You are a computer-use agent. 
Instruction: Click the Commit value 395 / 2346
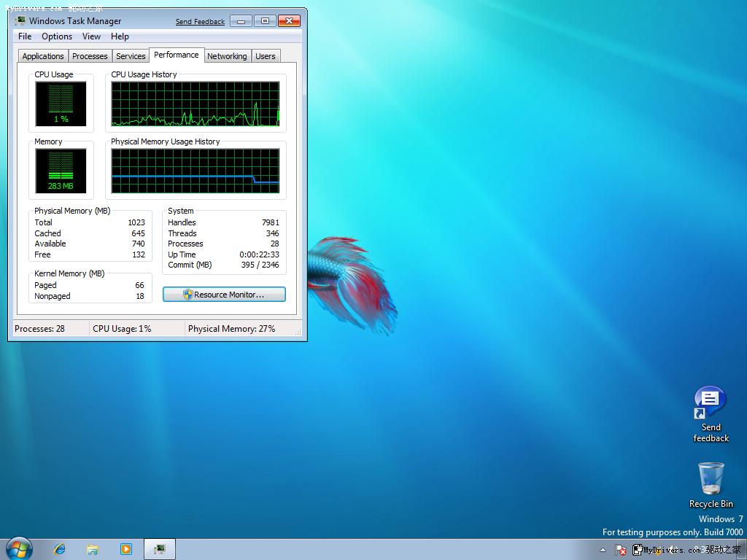tap(260, 265)
